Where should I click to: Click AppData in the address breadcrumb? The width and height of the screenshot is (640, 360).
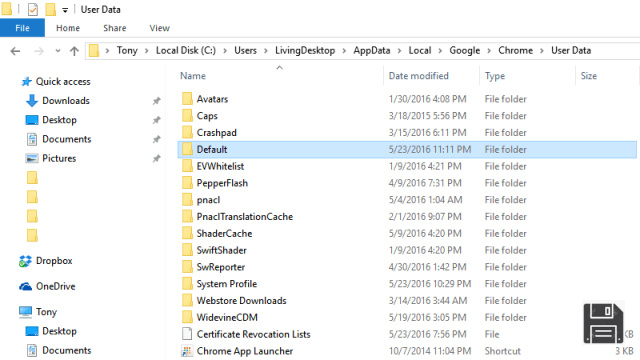click(371, 50)
